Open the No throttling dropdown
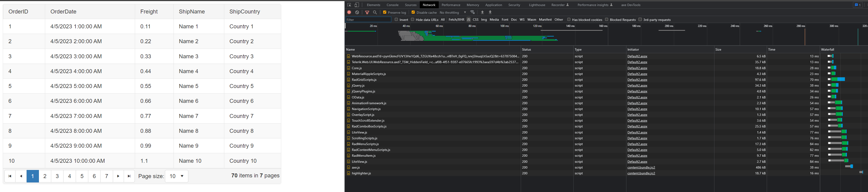Image resolution: width=868 pixels, height=192 pixels. click(453, 13)
